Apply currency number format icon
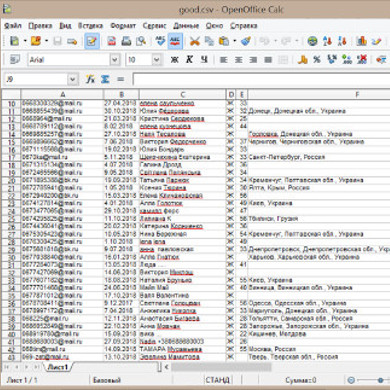 302,60
